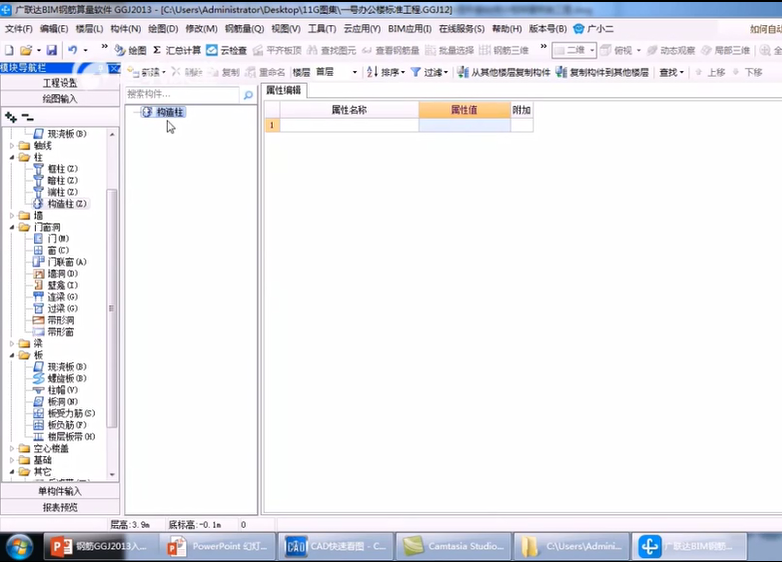The image size is (782, 562).
Task: Click the 汇总计算 sum icon in toolbar
Action: pyautogui.click(x=177, y=50)
